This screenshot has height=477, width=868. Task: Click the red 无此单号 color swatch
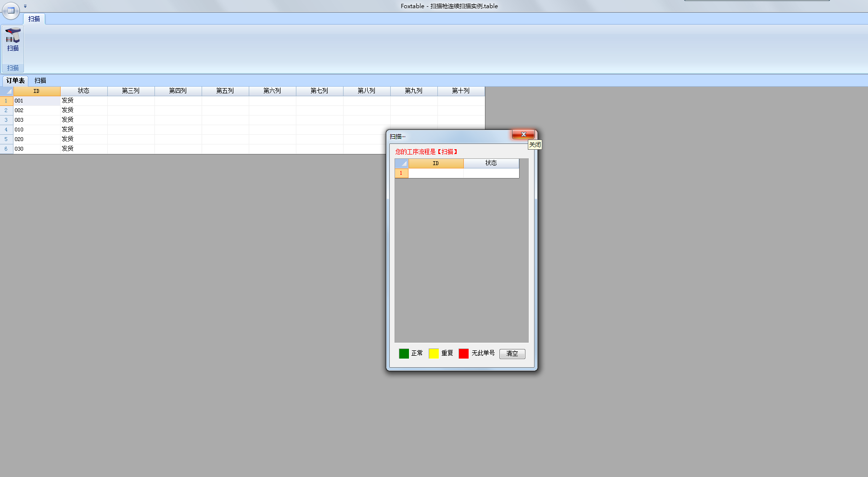pos(463,354)
